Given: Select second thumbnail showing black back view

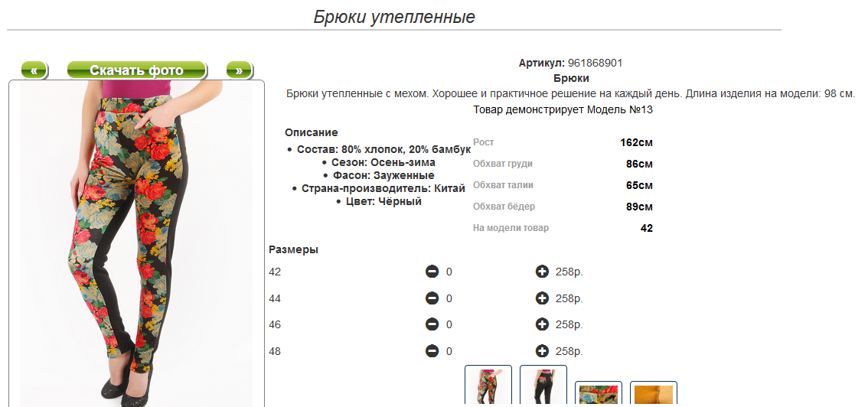Looking at the screenshot, I should (543, 386).
